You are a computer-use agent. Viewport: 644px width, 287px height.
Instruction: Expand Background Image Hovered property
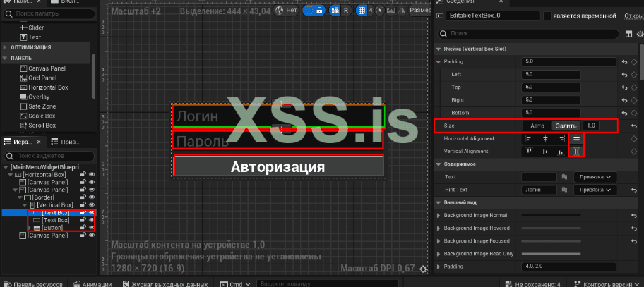(x=439, y=228)
